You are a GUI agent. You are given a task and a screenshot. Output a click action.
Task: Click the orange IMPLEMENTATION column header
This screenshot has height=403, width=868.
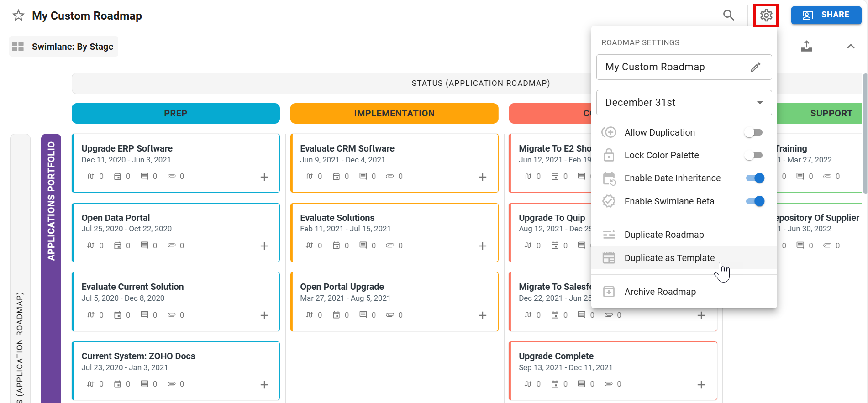(394, 113)
